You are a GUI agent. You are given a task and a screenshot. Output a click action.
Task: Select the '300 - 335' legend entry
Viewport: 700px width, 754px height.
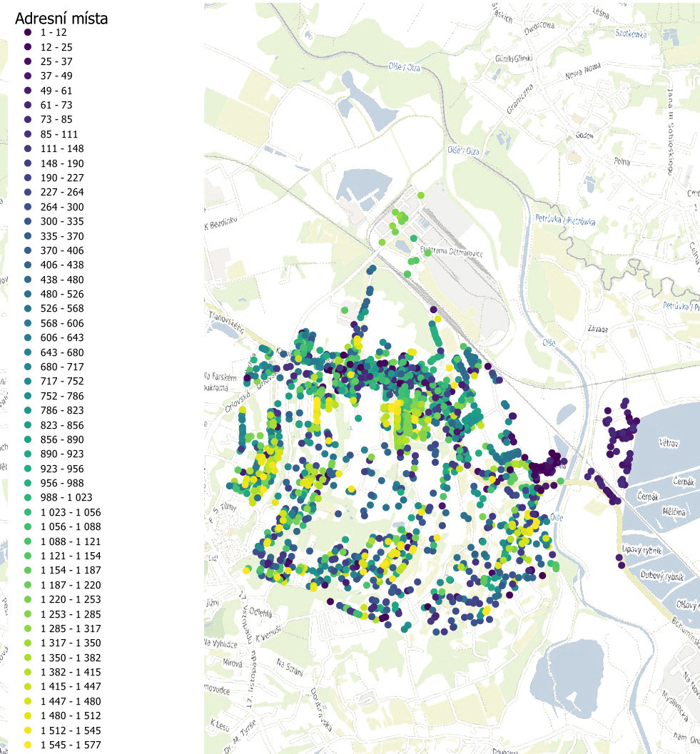coord(54,221)
